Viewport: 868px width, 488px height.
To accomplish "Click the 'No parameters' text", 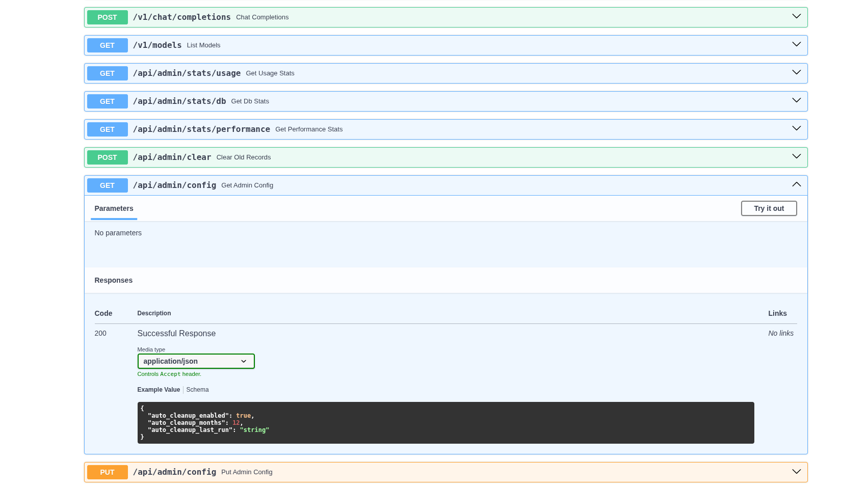I will click(118, 233).
